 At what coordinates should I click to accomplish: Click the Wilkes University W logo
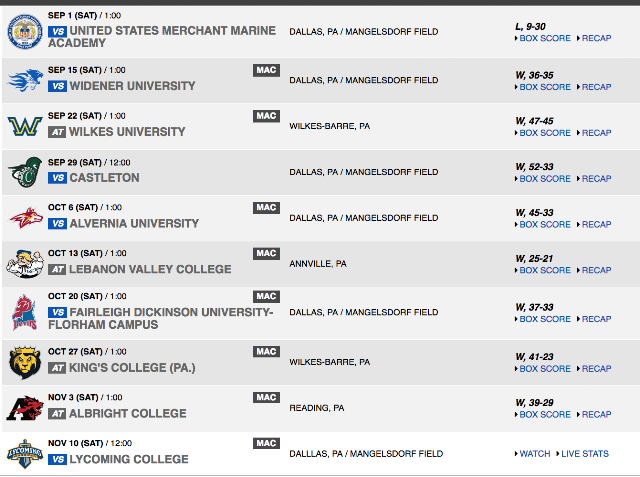25,126
